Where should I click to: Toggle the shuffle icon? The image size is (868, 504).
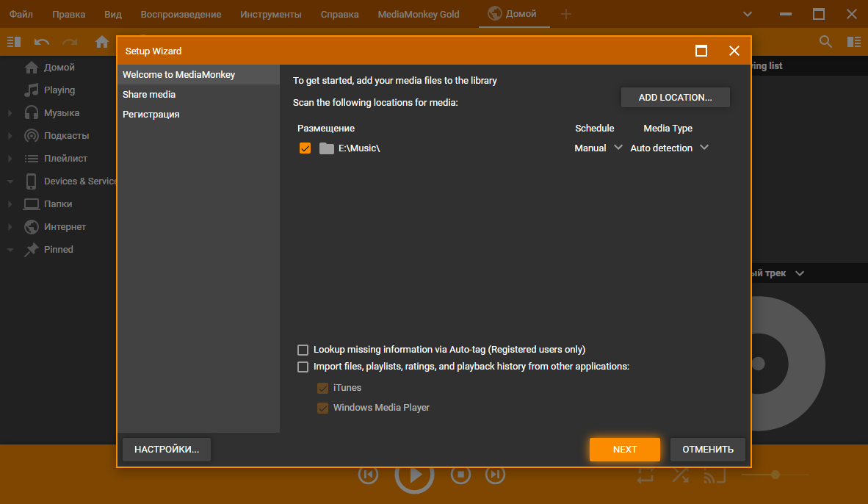point(680,475)
